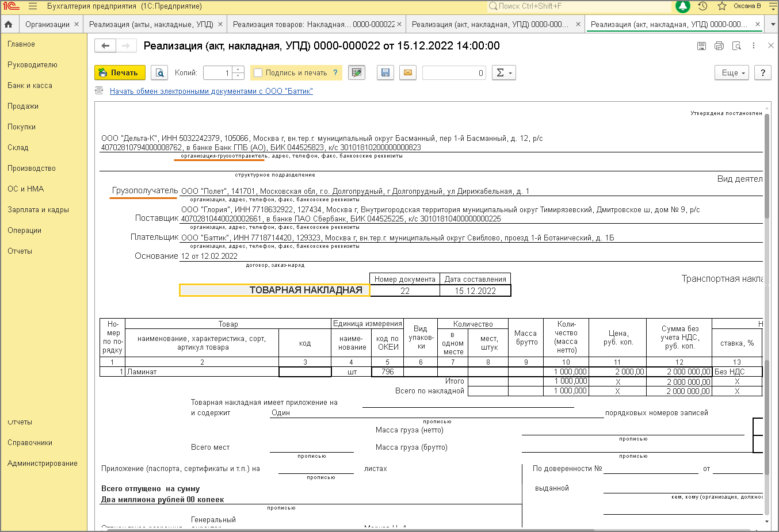Select the date cell 15.12.2022

click(475, 290)
